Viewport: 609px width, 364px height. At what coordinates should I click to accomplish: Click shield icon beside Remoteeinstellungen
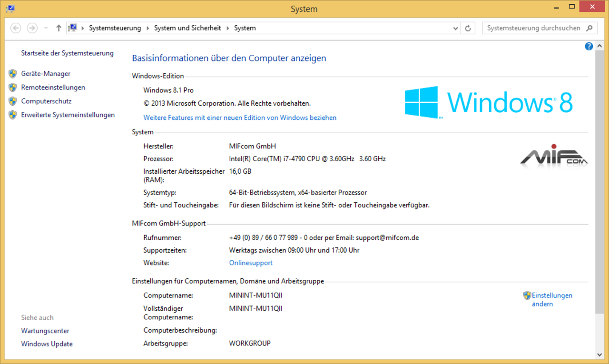coord(13,88)
